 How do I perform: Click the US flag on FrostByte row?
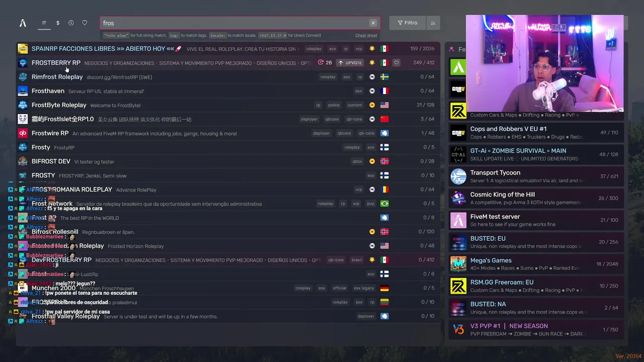tap(384, 105)
